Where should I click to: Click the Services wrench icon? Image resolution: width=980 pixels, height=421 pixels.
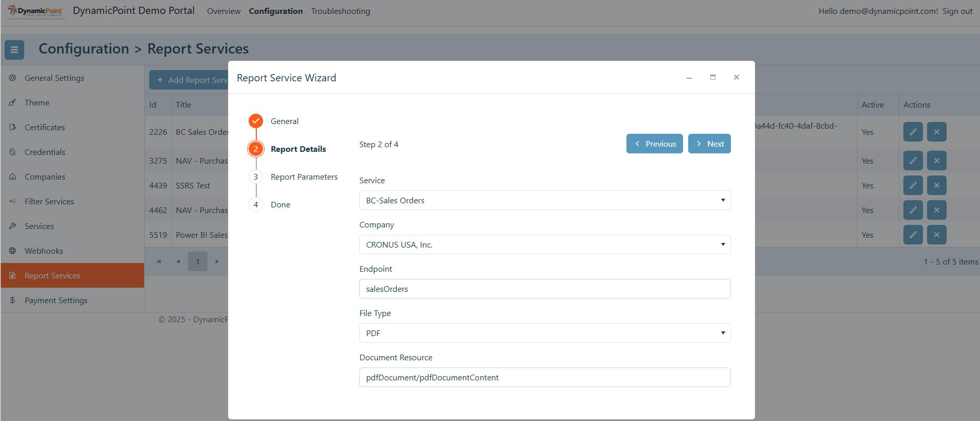coord(12,226)
